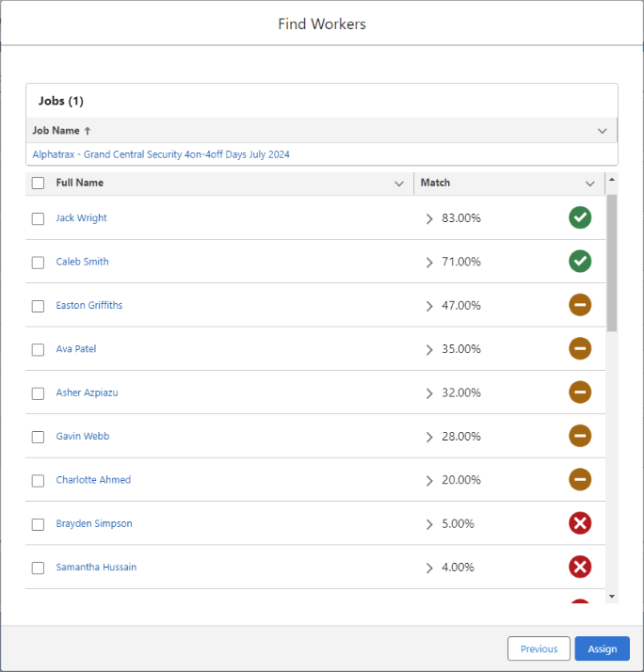This screenshot has width=644, height=672.
Task: Open the Job Name column options chevron
Action: tap(603, 131)
